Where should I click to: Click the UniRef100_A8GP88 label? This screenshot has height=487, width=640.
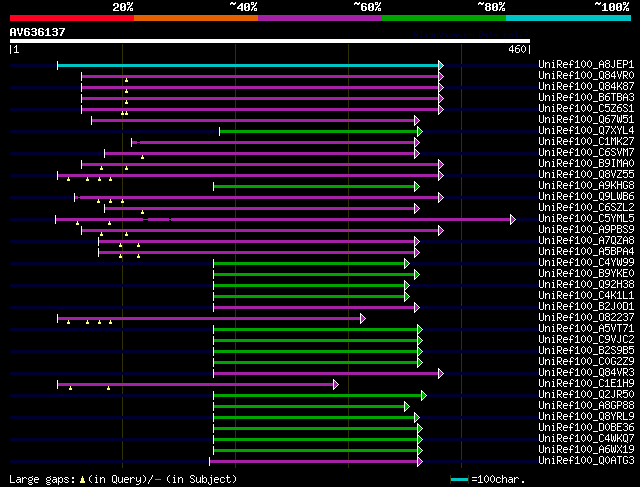586,406
